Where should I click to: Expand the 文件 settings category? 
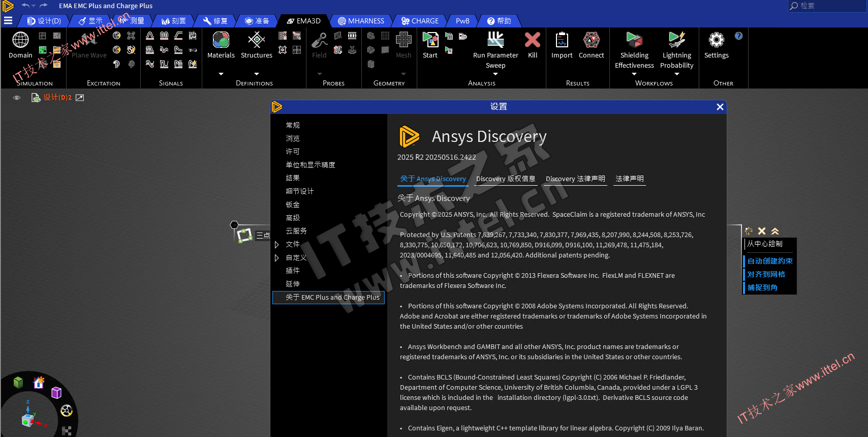277,245
